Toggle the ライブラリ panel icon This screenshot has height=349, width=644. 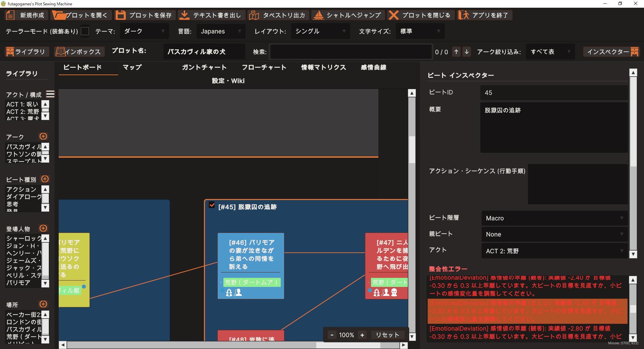click(10, 52)
